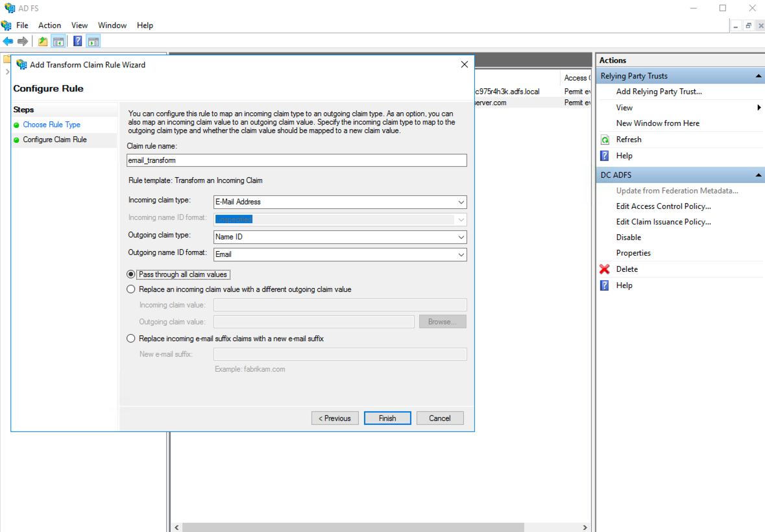Select Replace incoming e-mail suffix claims option

(x=130, y=338)
